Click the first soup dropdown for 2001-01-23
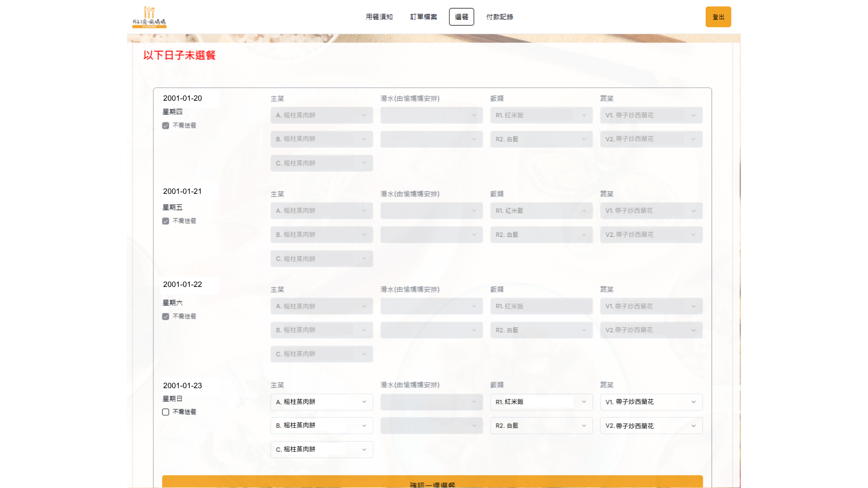The image size is (868, 488). coord(431,402)
